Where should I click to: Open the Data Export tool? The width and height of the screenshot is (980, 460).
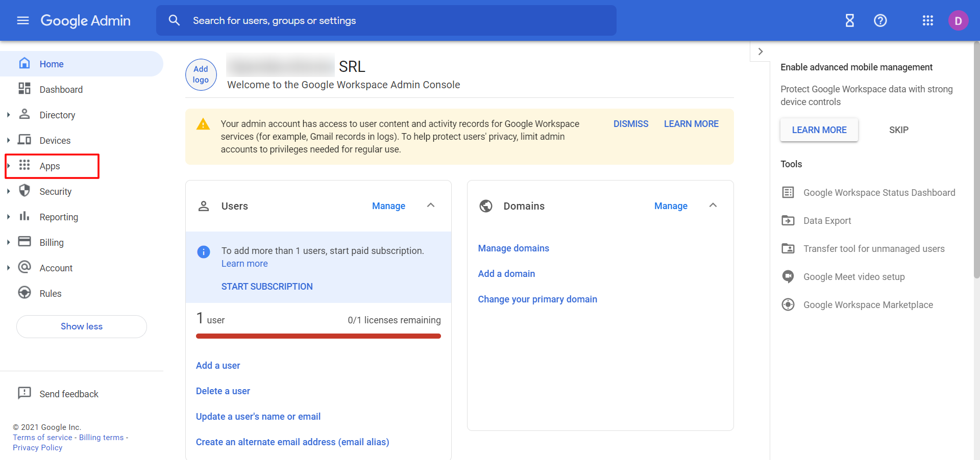826,220
